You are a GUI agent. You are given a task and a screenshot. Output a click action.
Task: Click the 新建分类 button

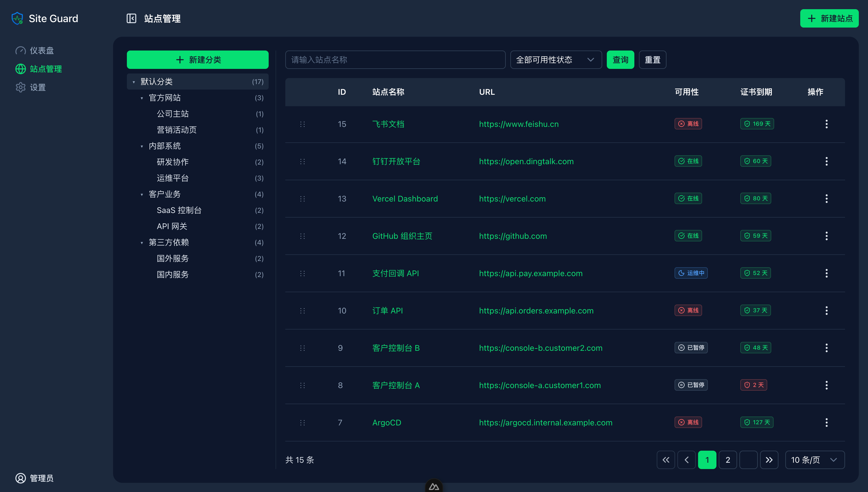pyautogui.click(x=198, y=60)
